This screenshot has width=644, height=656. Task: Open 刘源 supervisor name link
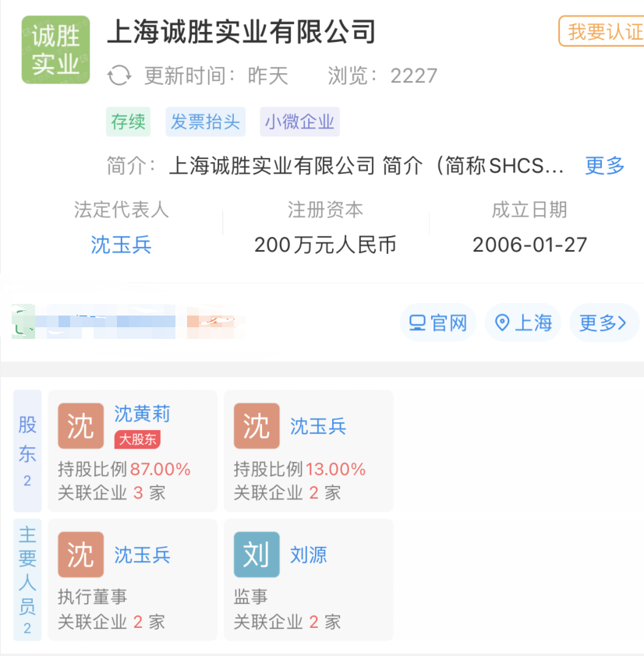pos(309,555)
